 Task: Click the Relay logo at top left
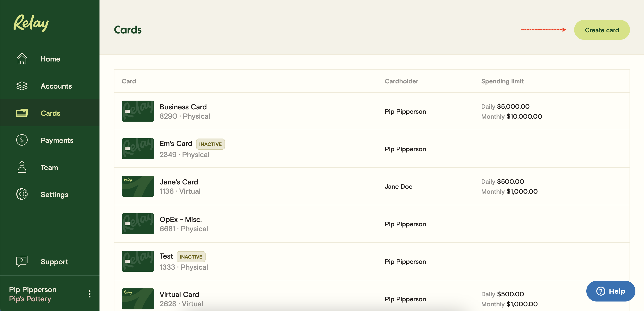click(31, 23)
